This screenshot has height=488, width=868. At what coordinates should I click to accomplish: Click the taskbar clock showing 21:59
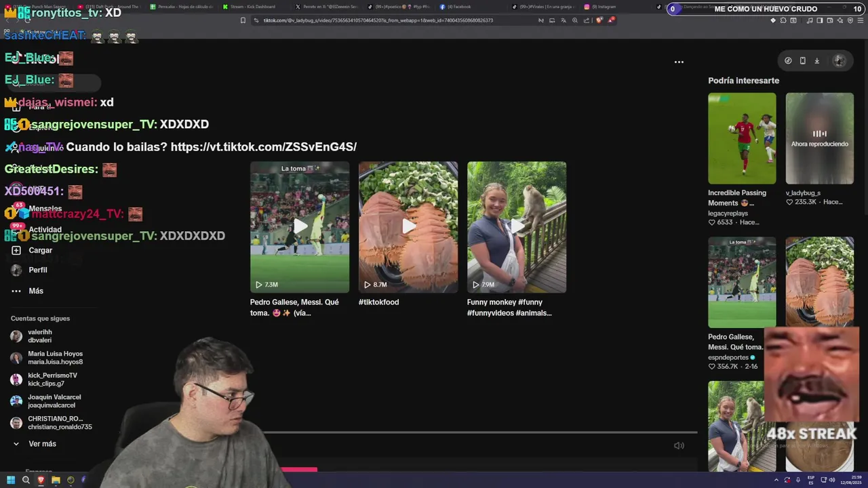851,480
